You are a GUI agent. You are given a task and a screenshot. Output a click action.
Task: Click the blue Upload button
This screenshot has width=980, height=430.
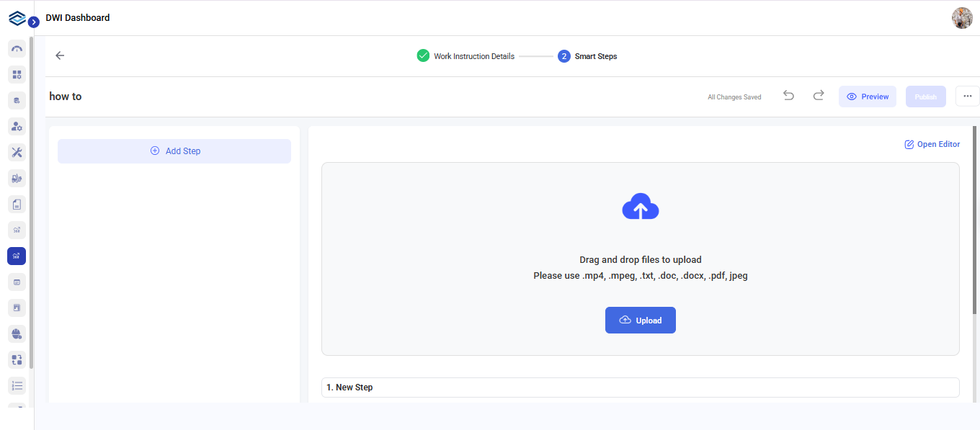click(640, 320)
